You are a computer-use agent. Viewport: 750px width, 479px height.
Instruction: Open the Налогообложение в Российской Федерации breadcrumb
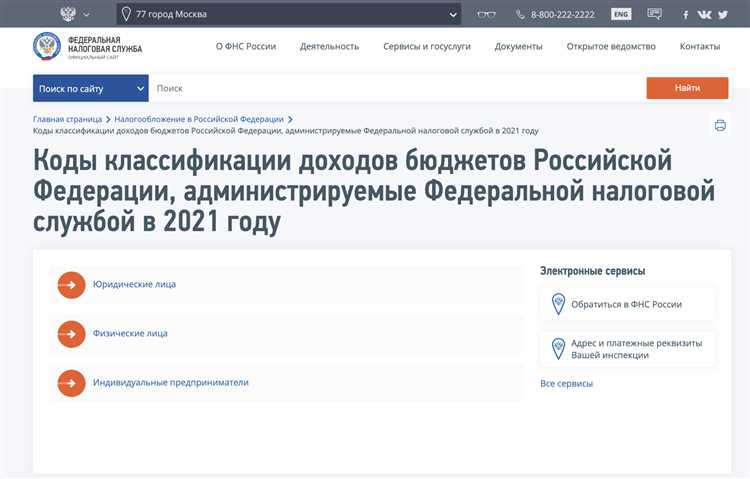coord(199,119)
